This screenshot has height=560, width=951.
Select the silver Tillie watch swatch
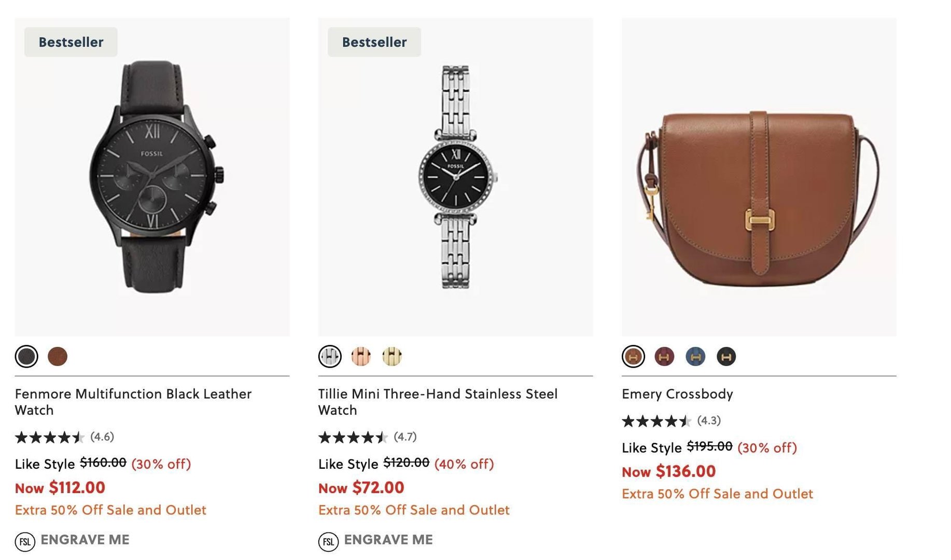pyautogui.click(x=330, y=357)
